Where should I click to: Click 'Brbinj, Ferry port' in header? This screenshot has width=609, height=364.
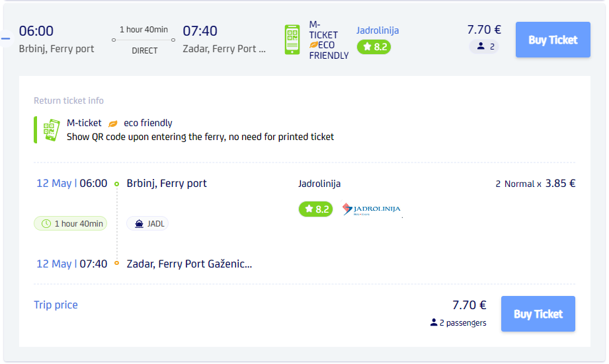tap(57, 49)
